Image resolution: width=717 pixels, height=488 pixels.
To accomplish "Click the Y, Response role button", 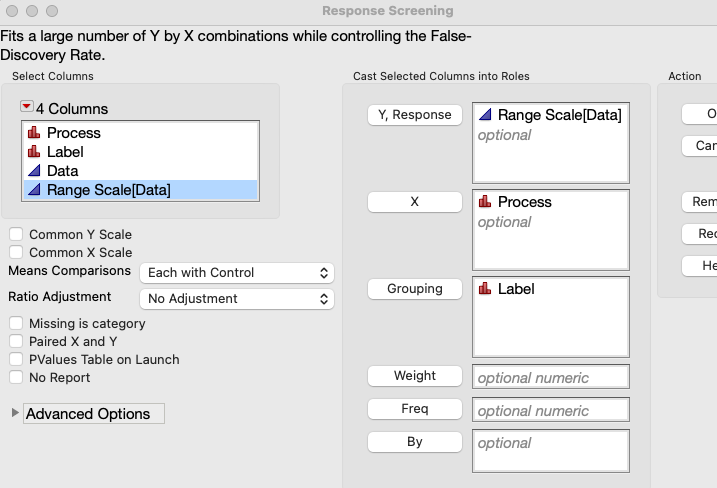I will (415, 115).
